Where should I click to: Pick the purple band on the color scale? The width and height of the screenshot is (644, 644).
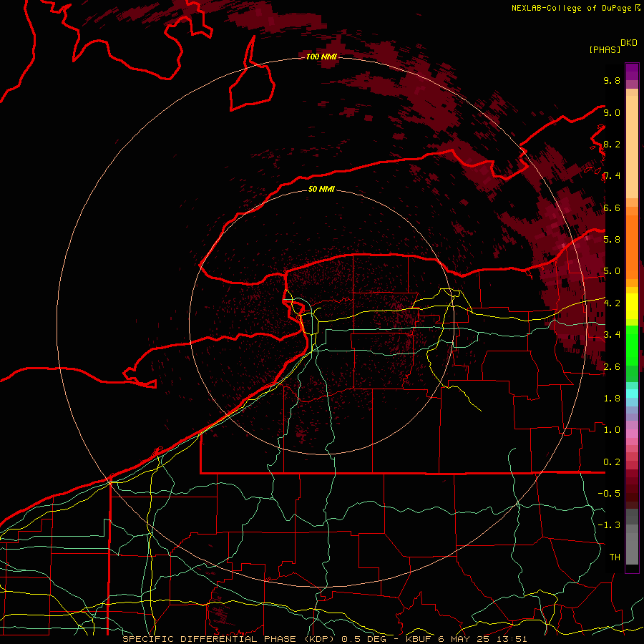coord(632,72)
